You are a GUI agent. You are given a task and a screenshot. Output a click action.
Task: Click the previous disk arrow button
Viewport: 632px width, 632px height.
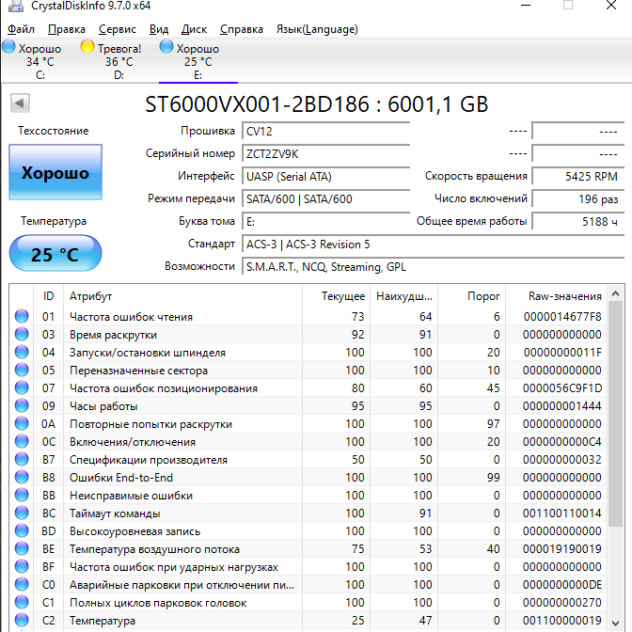click(19, 103)
